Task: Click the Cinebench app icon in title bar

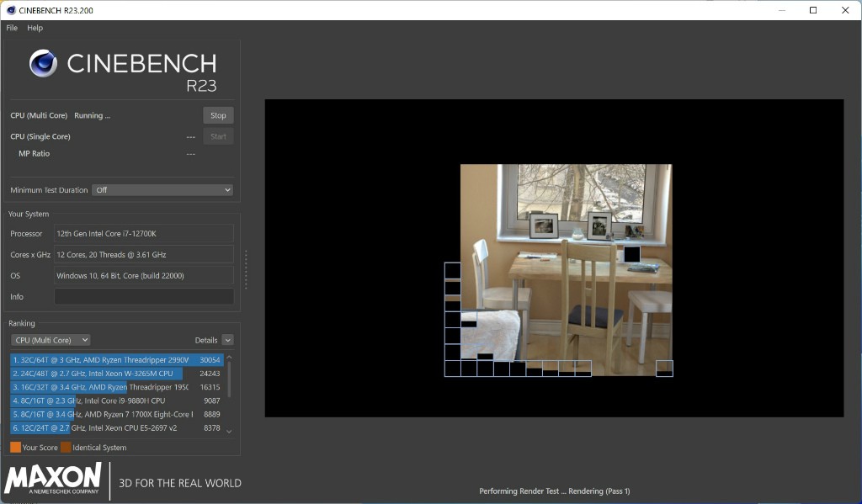Action: tap(10, 10)
